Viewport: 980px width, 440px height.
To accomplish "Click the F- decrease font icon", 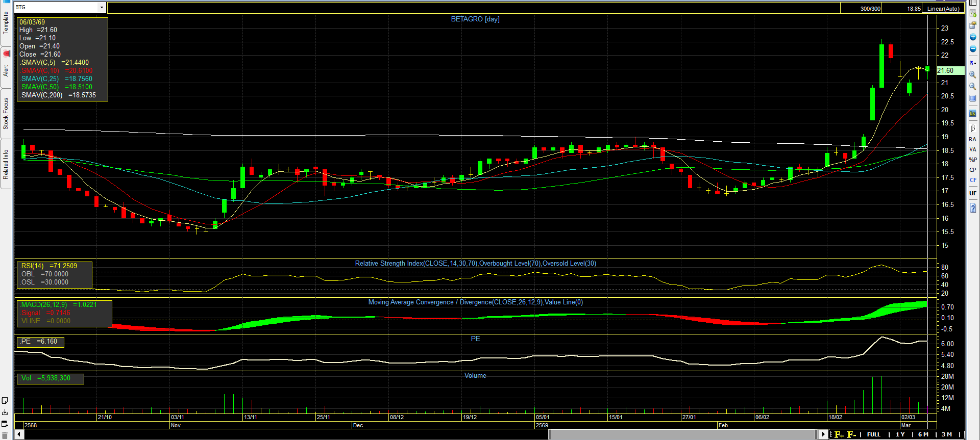I will pos(851,434).
